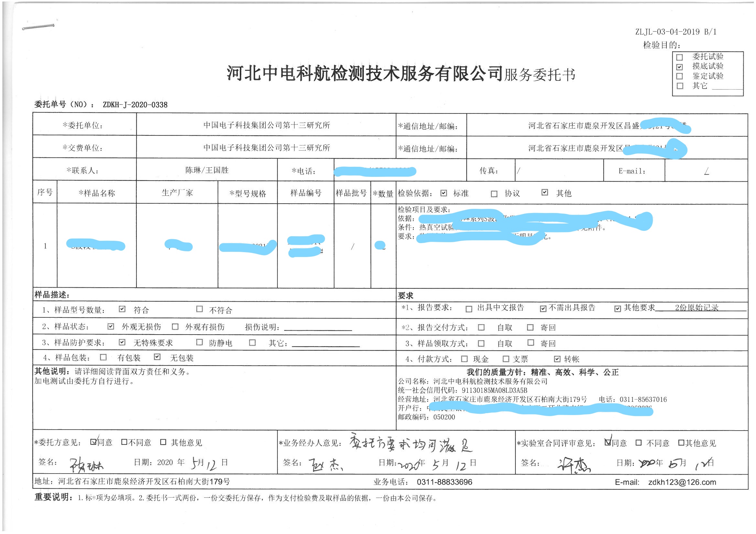756x534 pixels.
Task: Tick the 有包装 checkbox
Action: (103, 357)
